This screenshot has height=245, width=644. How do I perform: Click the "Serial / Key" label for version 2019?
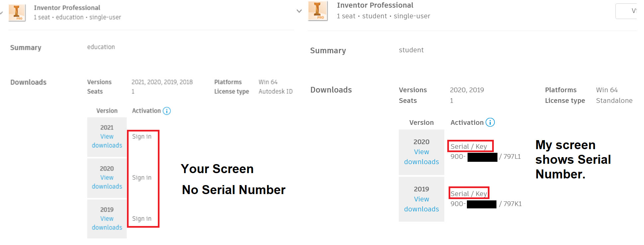click(x=469, y=194)
